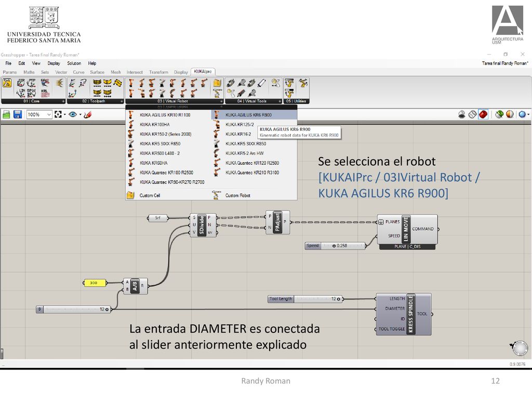The height and width of the screenshot is (399, 532).
Task: Select the SPL spline movement icon
Action: [x=32, y=92]
